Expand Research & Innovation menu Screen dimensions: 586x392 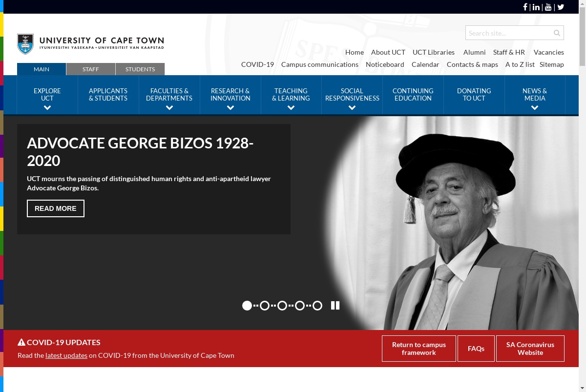pyautogui.click(x=230, y=95)
